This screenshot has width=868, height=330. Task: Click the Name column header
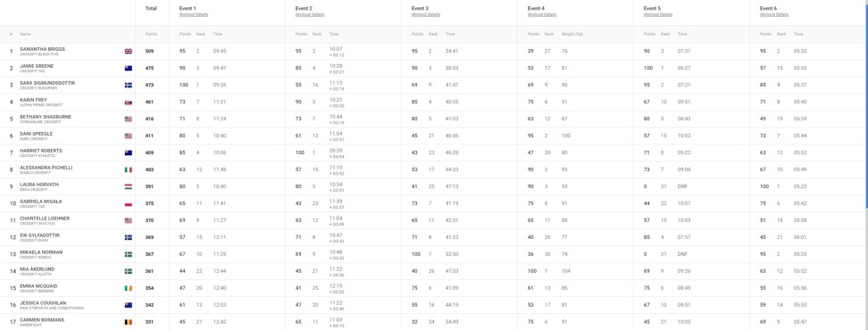pos(26,34)
